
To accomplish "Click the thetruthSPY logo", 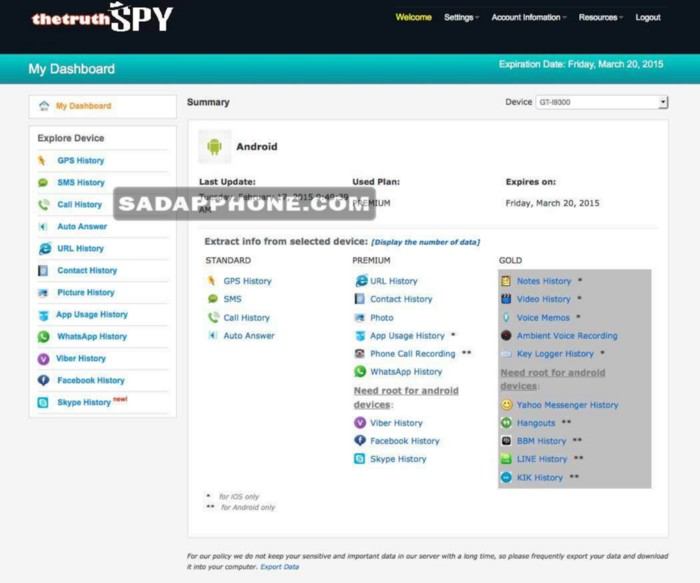I will [x=102, y=17].
